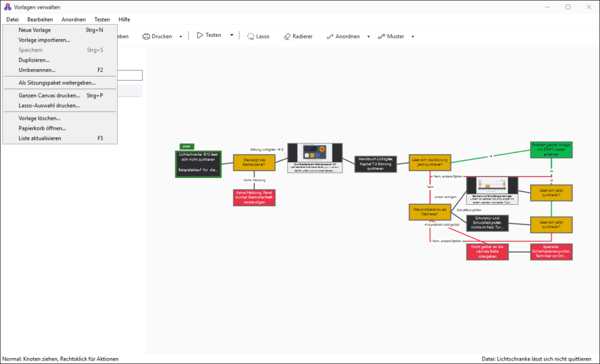Open the Testen menu in menu bar
600x364 pixels.
click(x=102, y=19)
